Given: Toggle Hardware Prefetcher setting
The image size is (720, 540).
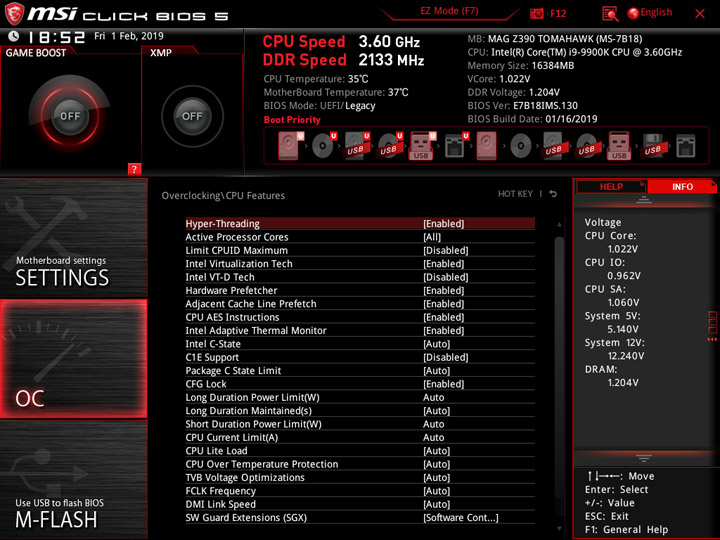Looking at the screenshot, I should click(360, 290).
